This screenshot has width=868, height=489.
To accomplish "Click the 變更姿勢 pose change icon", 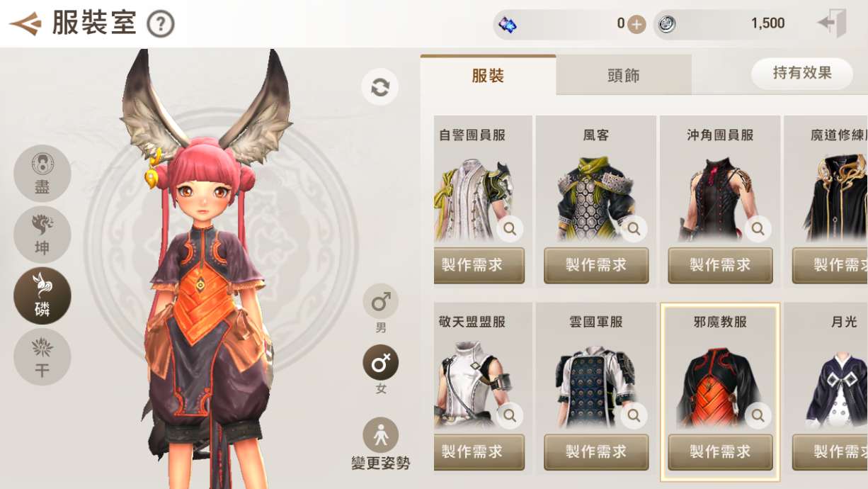I will [x=381, y=435].
